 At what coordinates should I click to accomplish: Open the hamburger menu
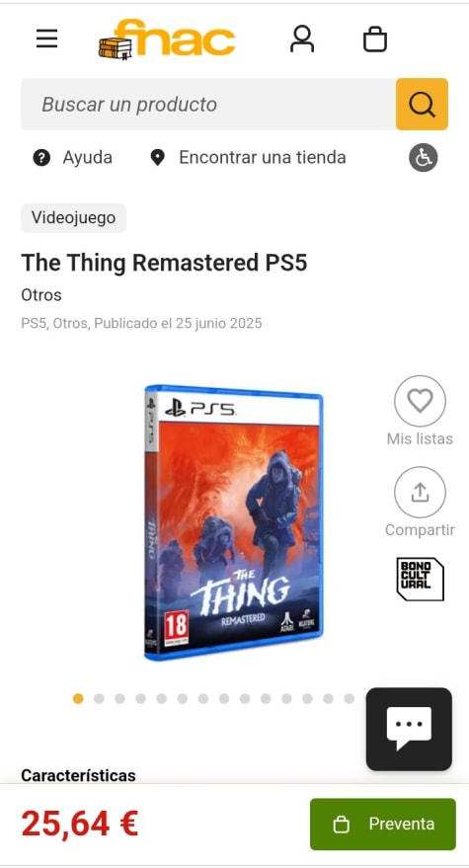pos(47,39)
